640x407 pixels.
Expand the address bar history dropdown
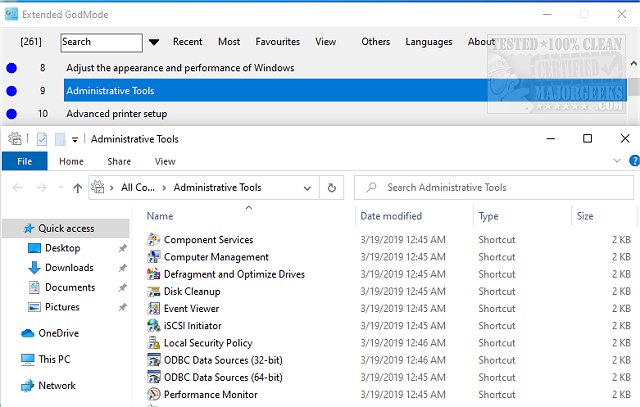pos(307,187)
